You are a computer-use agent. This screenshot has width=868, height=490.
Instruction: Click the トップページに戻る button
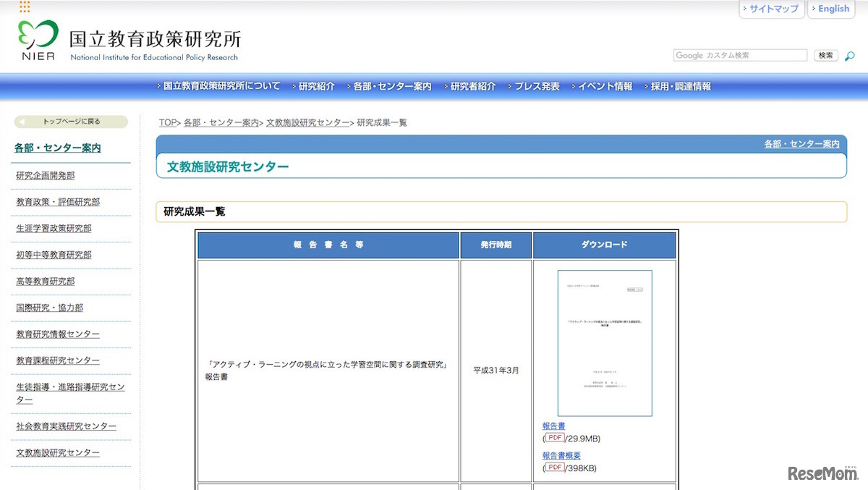click(70, 122)
